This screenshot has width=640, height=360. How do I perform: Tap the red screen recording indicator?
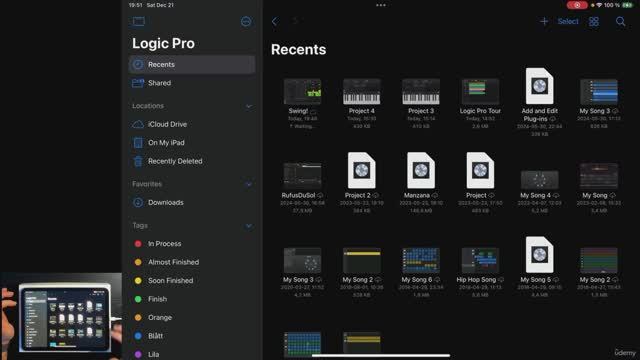pos(577,5)
